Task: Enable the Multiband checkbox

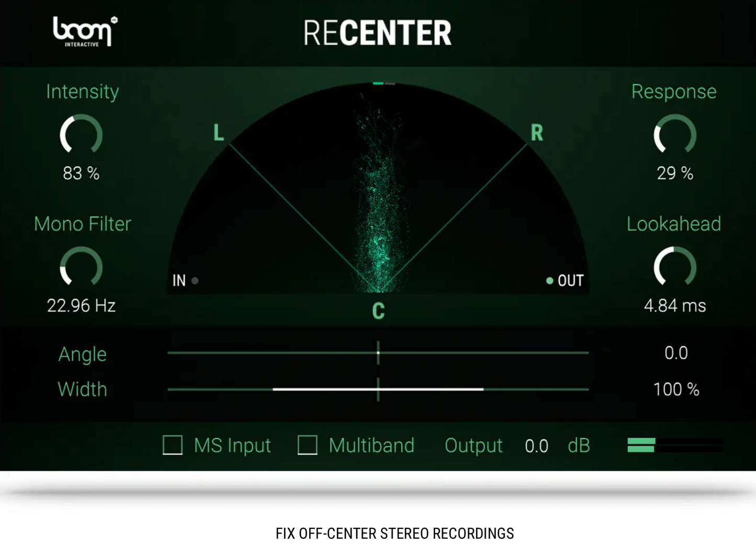Action: click(x=308, y=446)
